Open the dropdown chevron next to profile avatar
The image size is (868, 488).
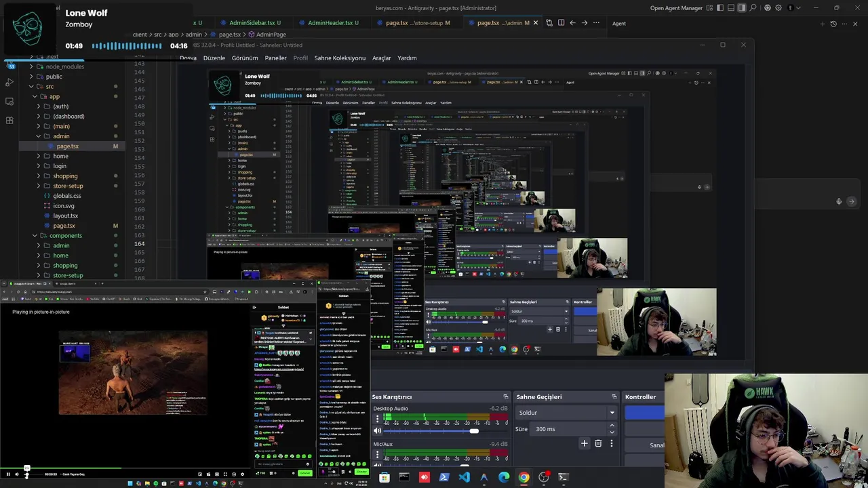799,7
